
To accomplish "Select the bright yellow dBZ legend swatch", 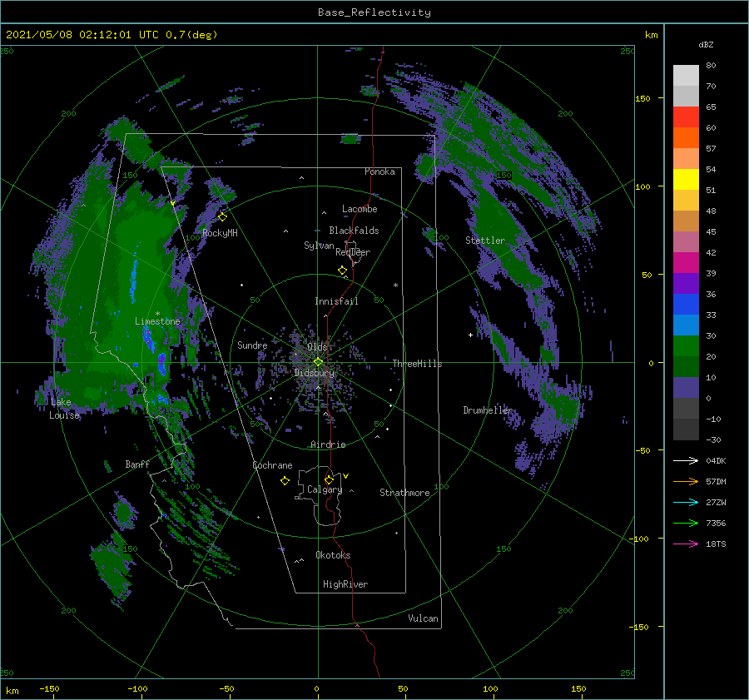I will tap(686, 180).
